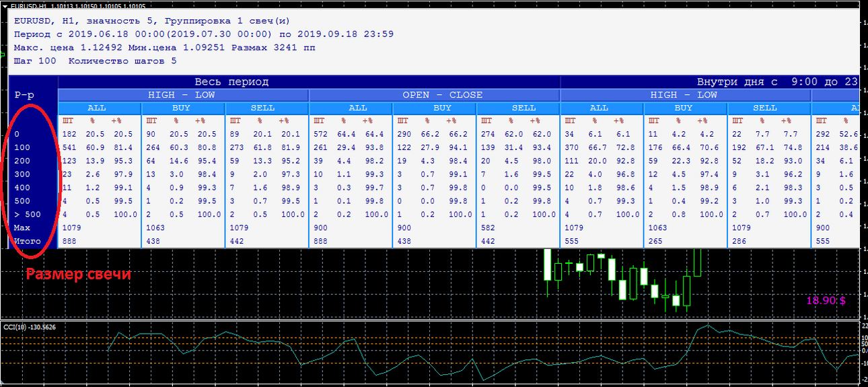This screenshot has height=387, width=868.
Task: Click the '> 500' size row label
Action: pyautogui.click(x=27, y=215)
